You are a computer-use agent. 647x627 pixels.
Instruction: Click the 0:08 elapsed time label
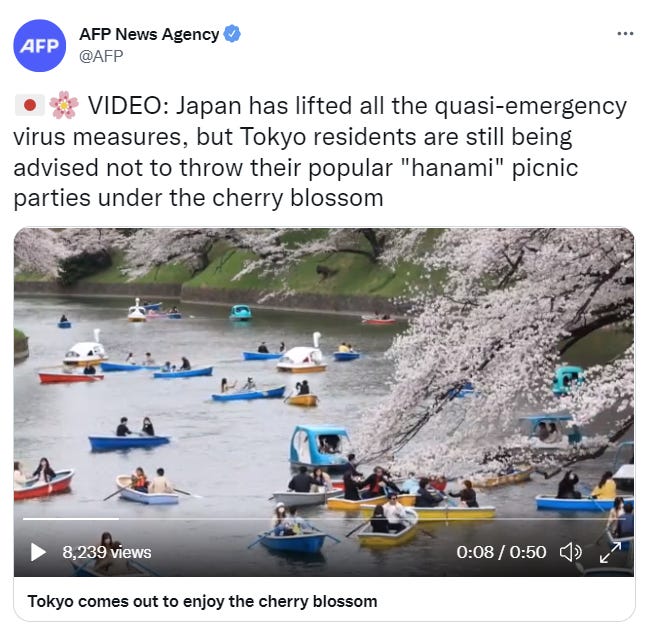(475, 552)
